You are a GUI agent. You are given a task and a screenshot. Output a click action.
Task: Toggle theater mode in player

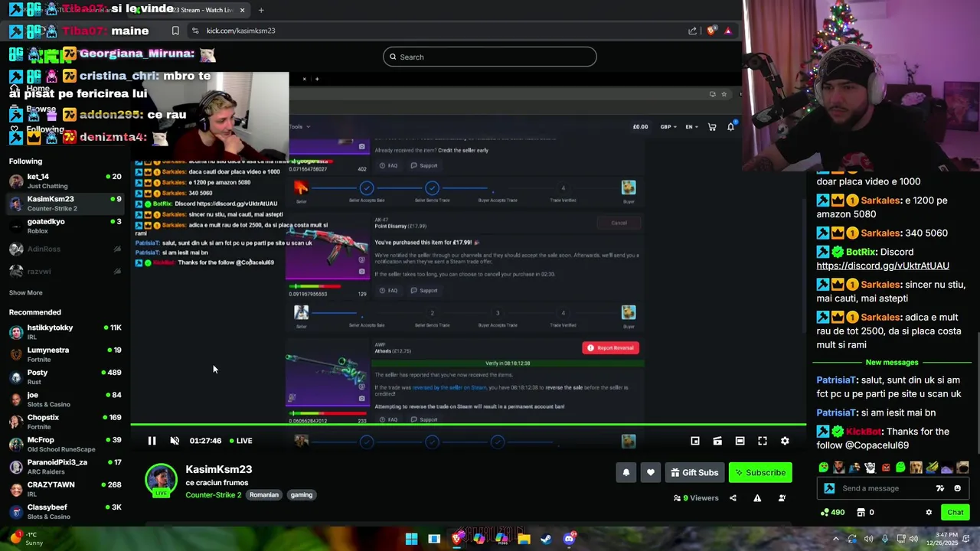click(740, 441)
